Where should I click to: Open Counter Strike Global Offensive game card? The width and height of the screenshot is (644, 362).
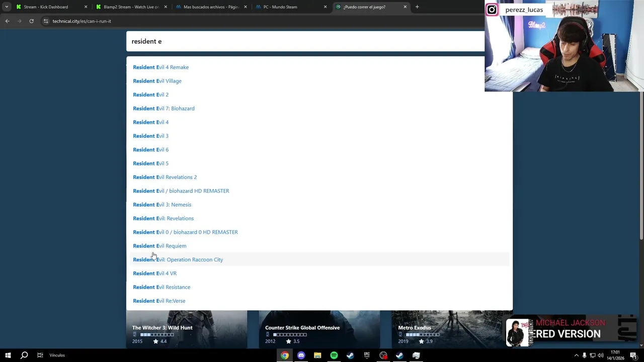[x=319, y=329]
